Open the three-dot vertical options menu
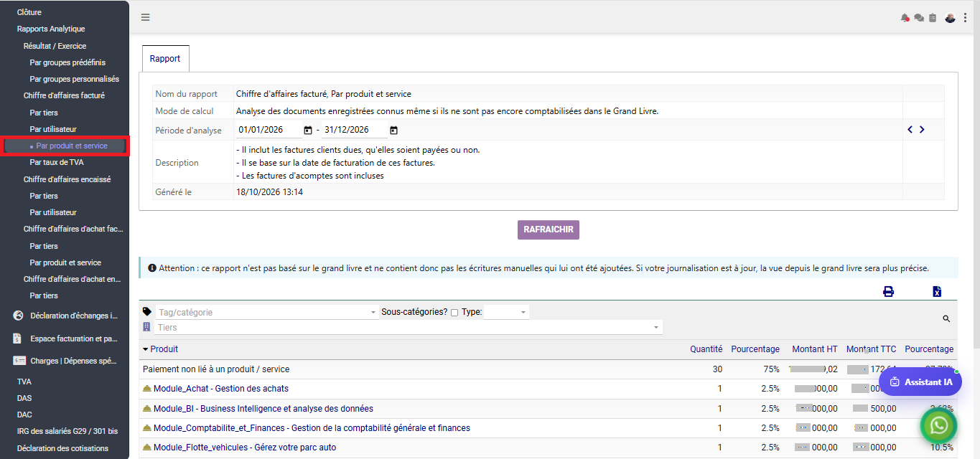 coord(966,18)
